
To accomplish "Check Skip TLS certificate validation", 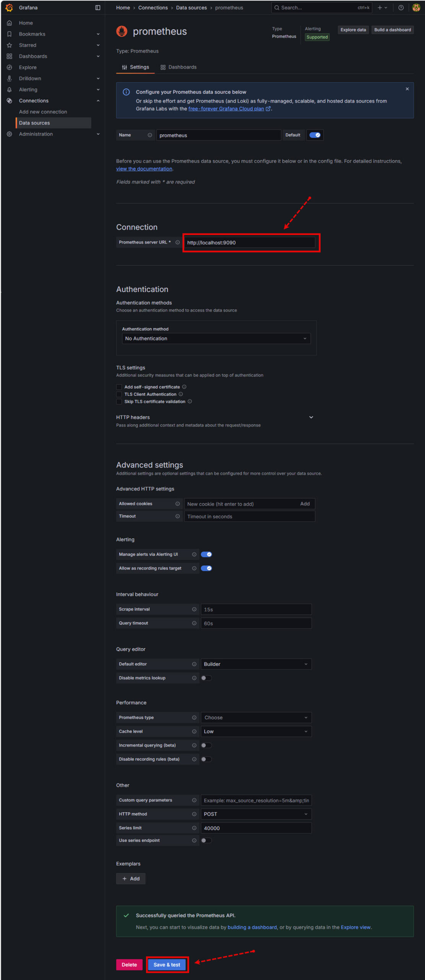I will [x=119, y=402].
